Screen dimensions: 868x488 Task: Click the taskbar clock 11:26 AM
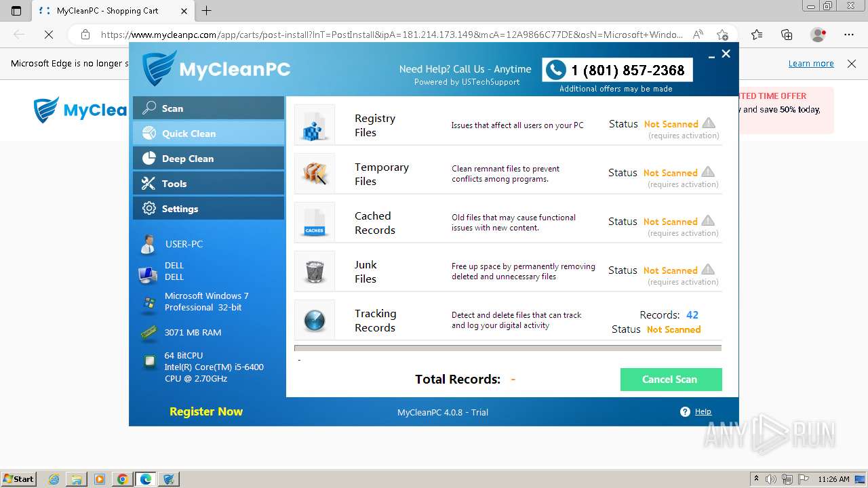click(x=833, y=479)
